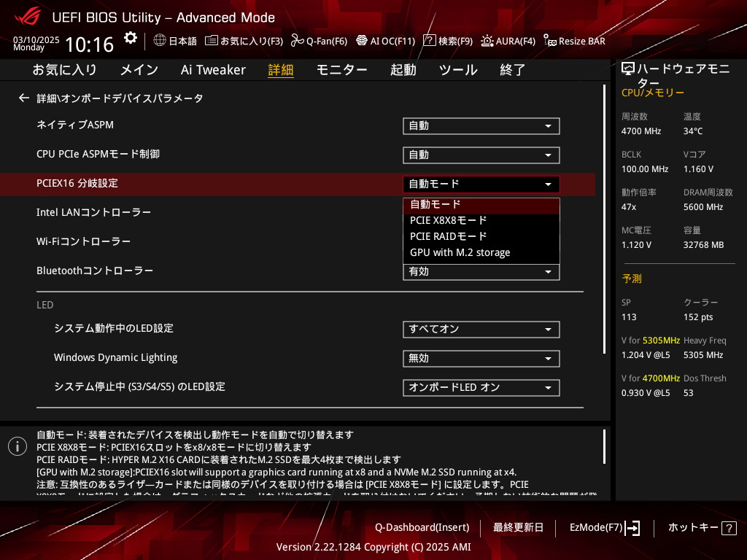Click the globe language icon
The width and height of the screenshot is (747, 560).
pyautogui.click(x=160, y=41)
